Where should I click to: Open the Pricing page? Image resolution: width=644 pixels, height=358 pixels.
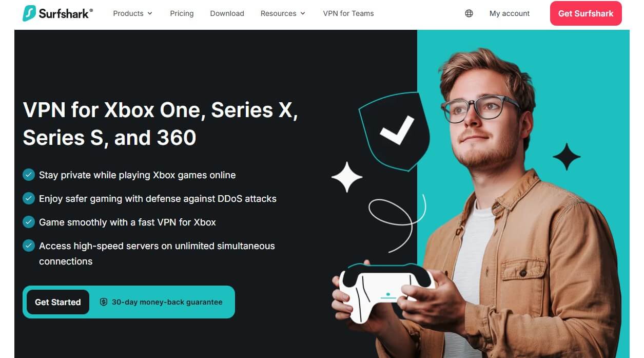[182, 13]
